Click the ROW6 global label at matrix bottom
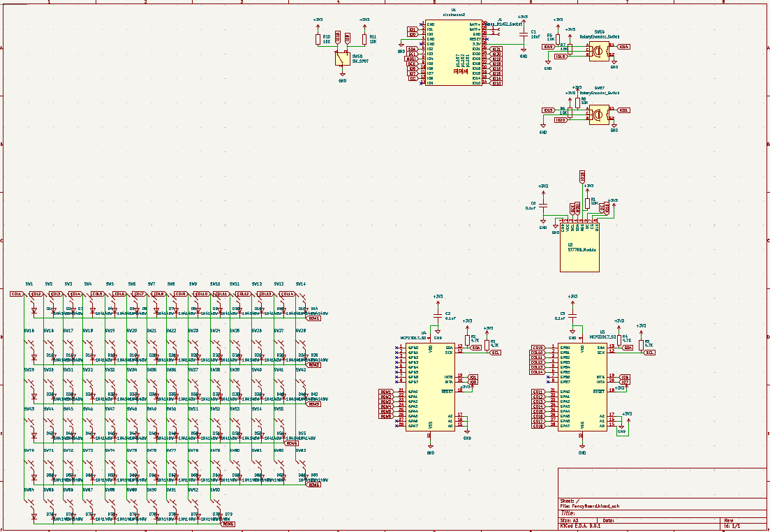 pos(228,524)
